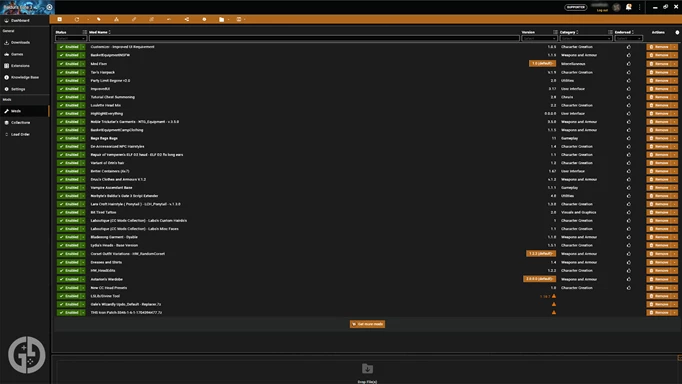682x384 pixels.
Task: Click the tag icon in the orange toolbar
Action: 99,19
